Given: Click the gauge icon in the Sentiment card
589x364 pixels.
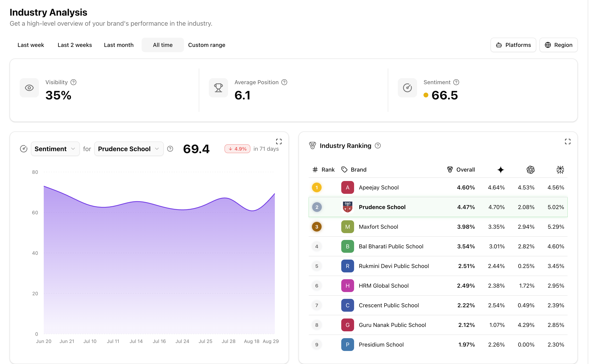Looking at the screenshot, I should [407, 88].
